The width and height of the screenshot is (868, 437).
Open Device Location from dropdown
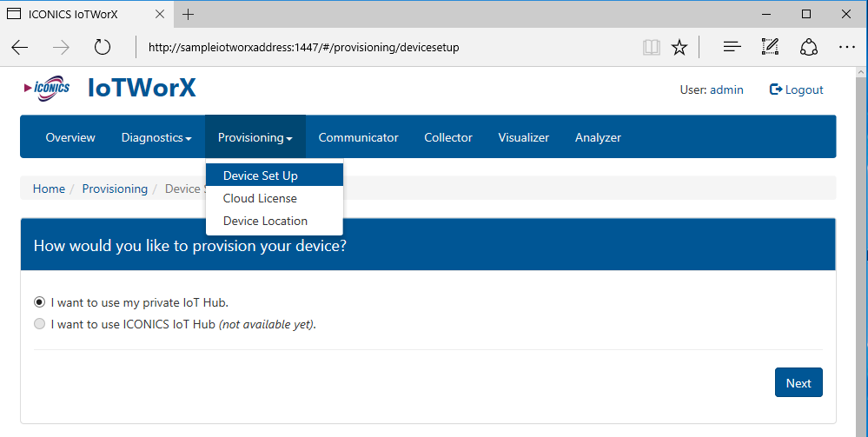(265, 221)
